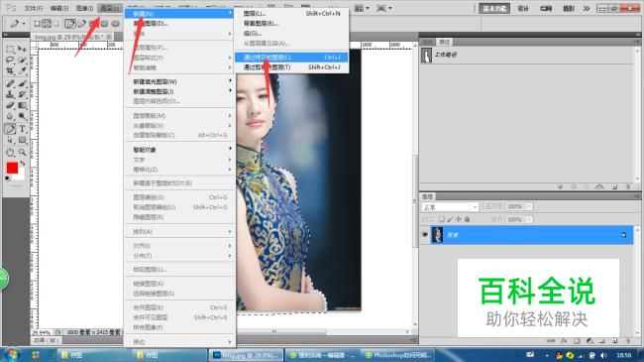Select the Horizontal Type tool
Viewport: 644px width, 362px height.
pyautogui.click(x=22, y=129)
